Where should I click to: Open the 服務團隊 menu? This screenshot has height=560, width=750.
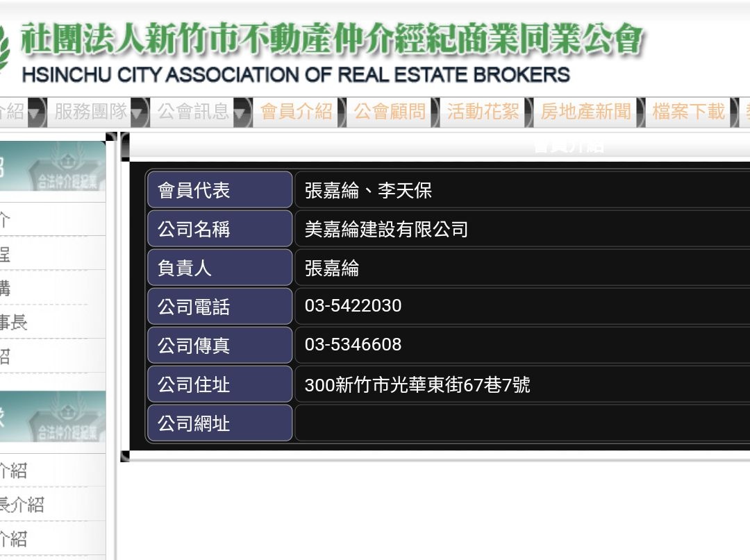point(91,112)
